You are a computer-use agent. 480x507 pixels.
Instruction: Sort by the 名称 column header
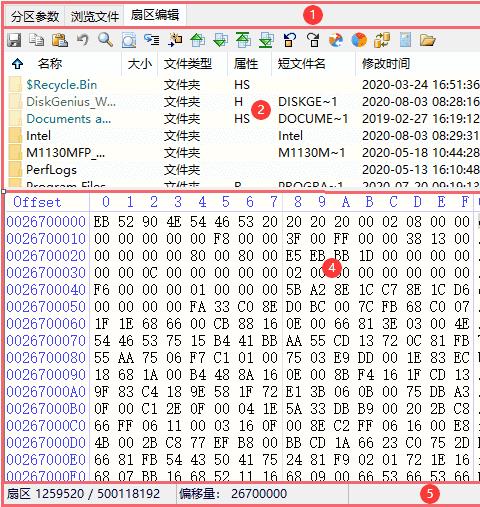click(50, 63)
